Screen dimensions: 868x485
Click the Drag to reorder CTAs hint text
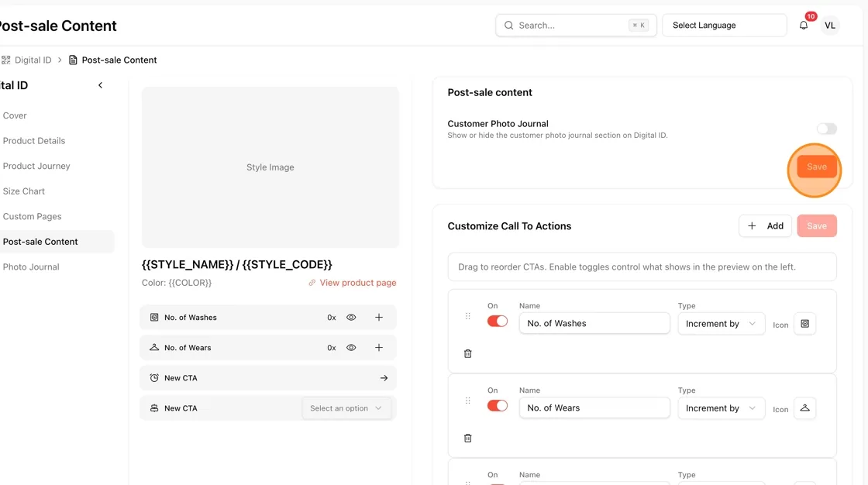point(627,267)
